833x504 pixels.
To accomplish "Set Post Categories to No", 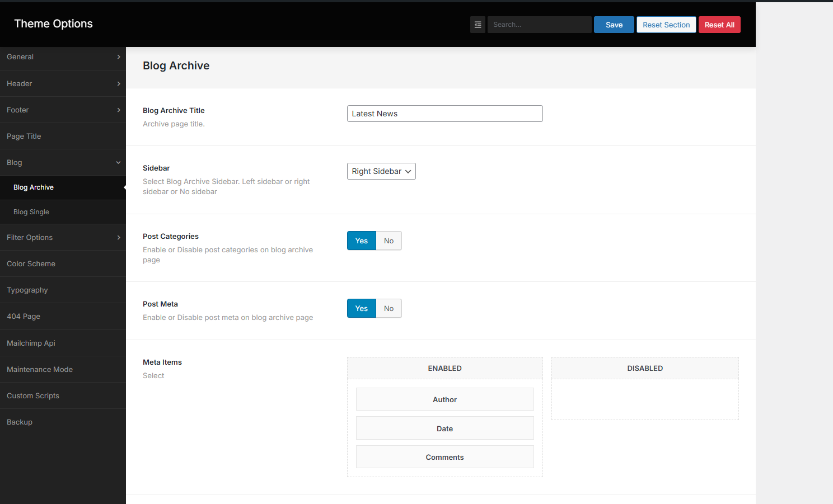I will 389,241.
